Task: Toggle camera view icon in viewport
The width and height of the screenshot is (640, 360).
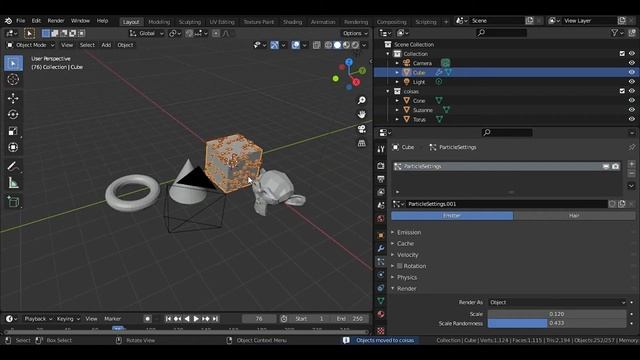Action: tap(362, 129)
